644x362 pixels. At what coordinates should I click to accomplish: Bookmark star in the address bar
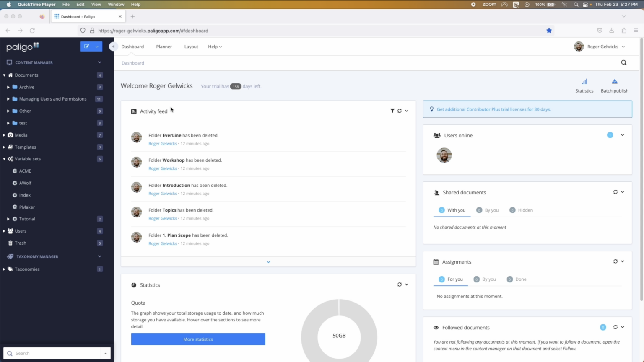[x=549, y=31]
